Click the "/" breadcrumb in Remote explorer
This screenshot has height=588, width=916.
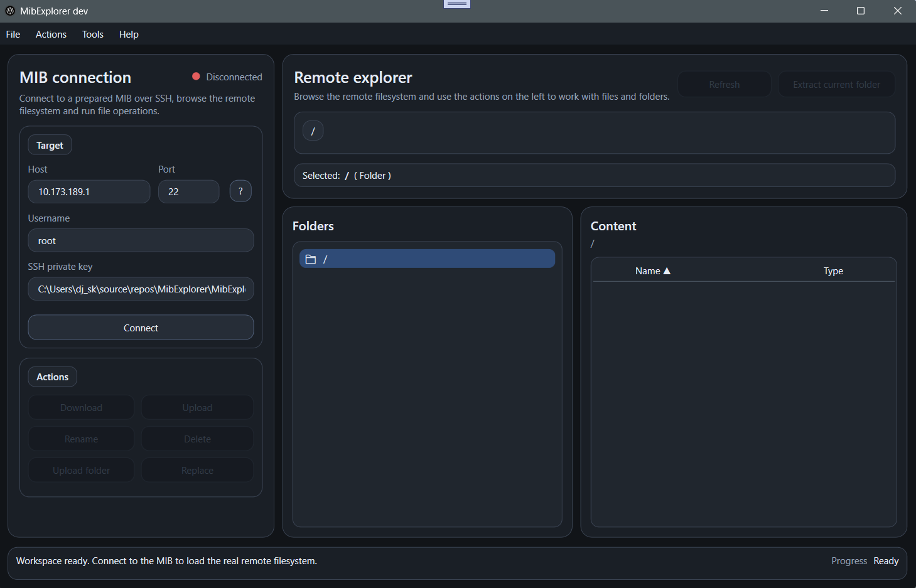(313, 130)
